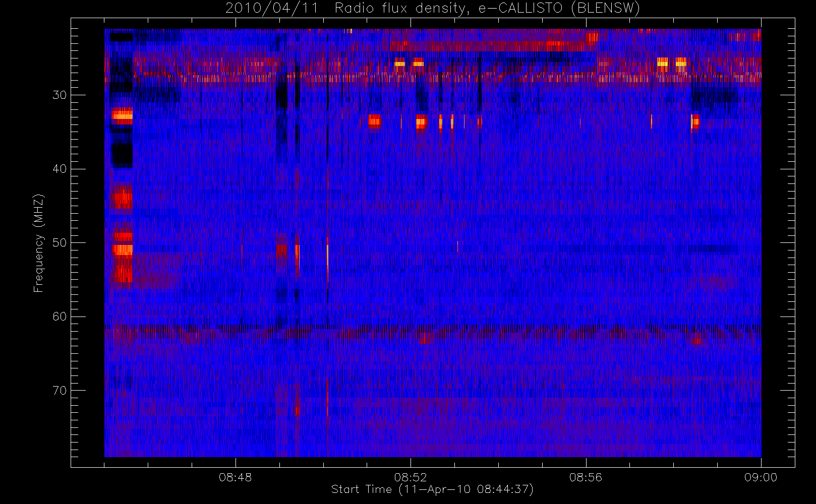This screenshot has width=816, height=504.
Task: Click the 08:48 time tick label
Action: (x=235, y=477)
